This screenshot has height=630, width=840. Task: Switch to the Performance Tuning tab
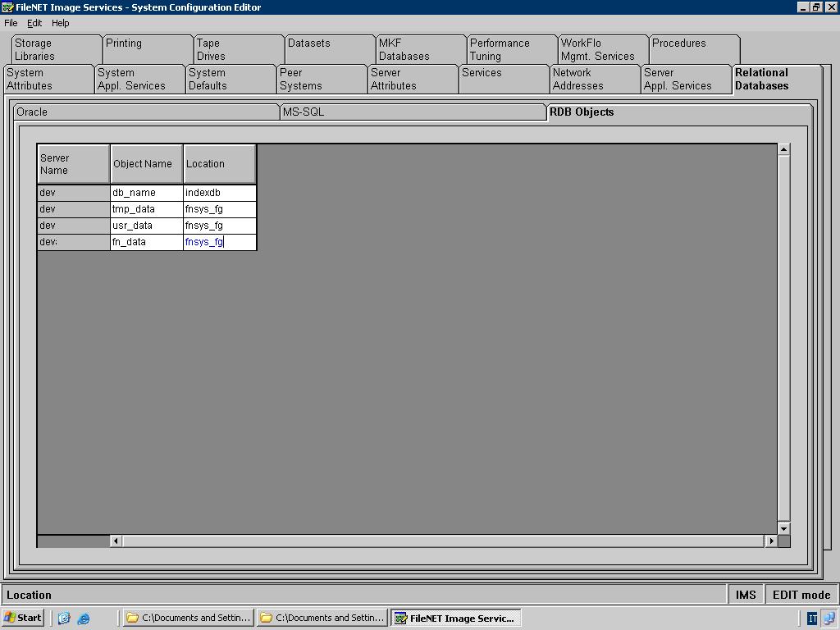(x=512, y=49)
